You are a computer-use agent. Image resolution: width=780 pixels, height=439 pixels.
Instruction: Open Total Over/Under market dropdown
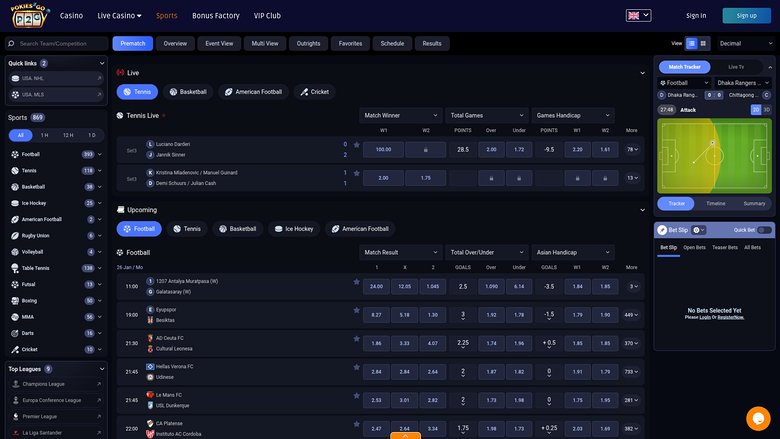click(x=487, y=253)
